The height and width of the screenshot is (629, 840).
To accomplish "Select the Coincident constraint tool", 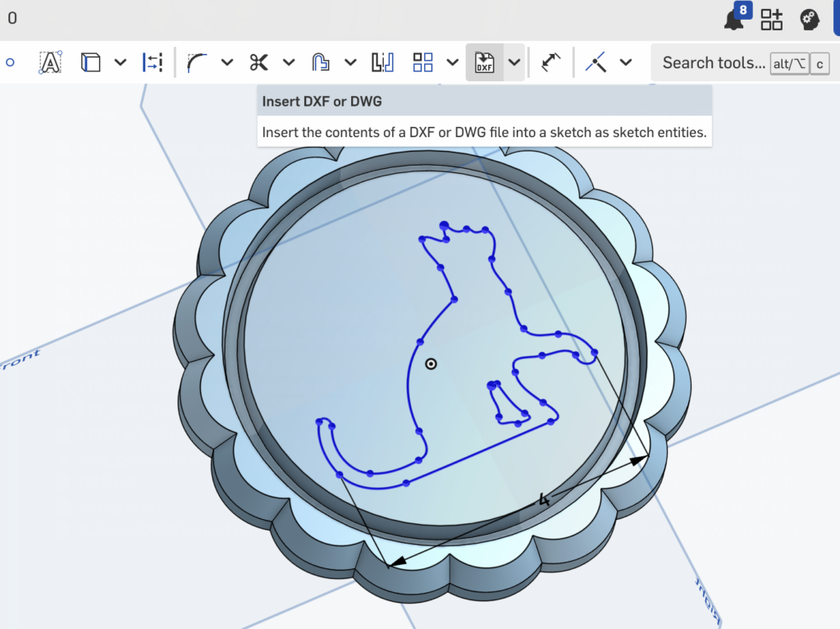I will coord(596,62).
